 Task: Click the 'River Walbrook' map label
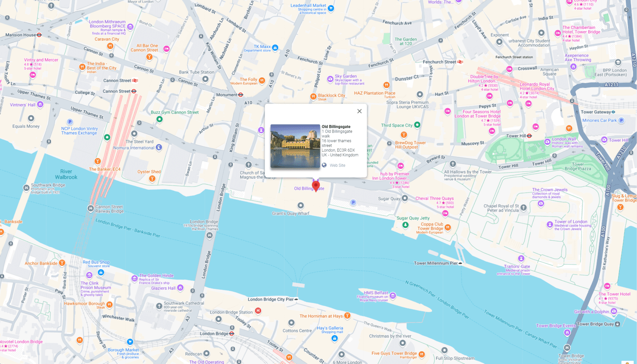tap(66, 174)
